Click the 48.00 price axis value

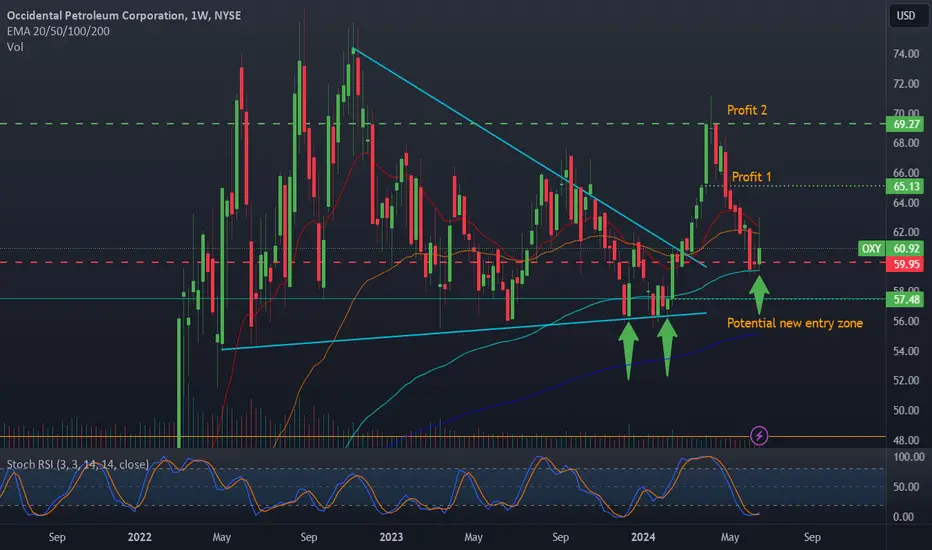[x=906, y=440]
